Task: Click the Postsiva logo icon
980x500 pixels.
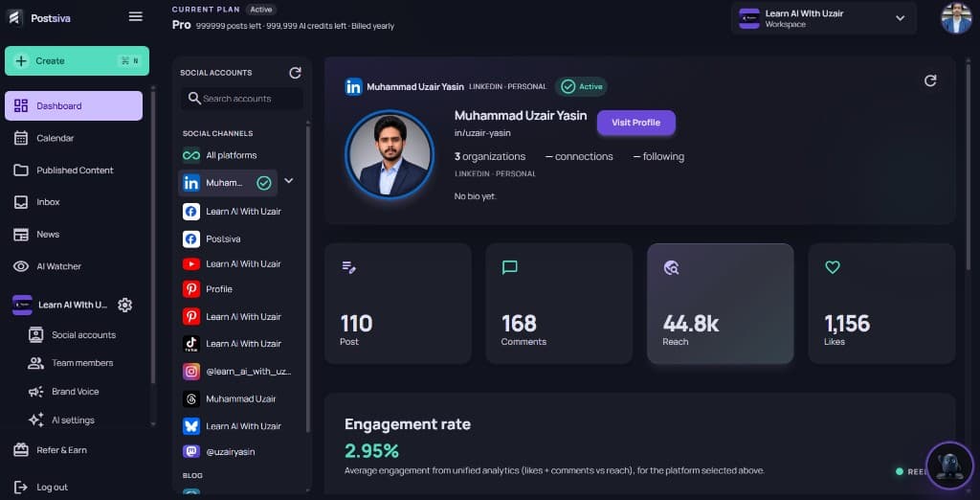Action: tap(15, 17)
